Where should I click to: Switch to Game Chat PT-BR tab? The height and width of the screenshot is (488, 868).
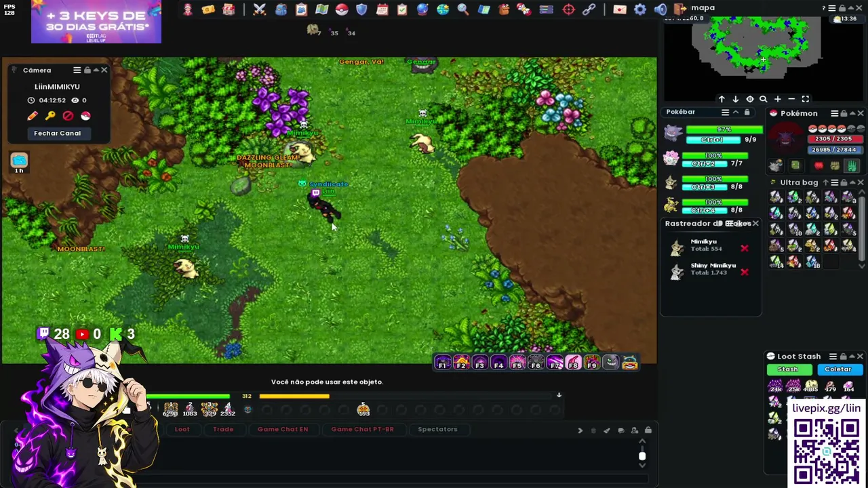click(x=362, y=429)
